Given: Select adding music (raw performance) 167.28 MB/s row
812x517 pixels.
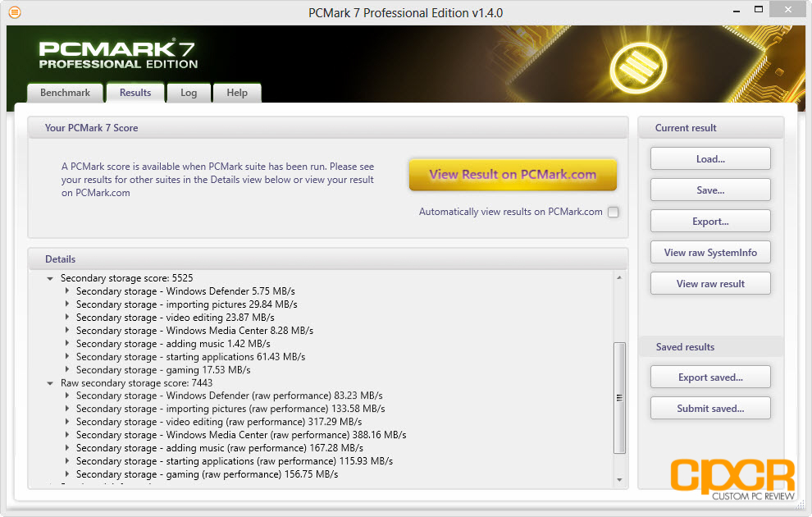Looking at the screenshot, I should (x=220, y=447).
